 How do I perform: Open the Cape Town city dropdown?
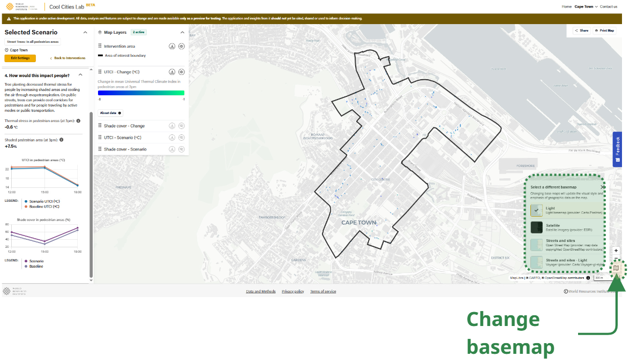coord(586,6)
